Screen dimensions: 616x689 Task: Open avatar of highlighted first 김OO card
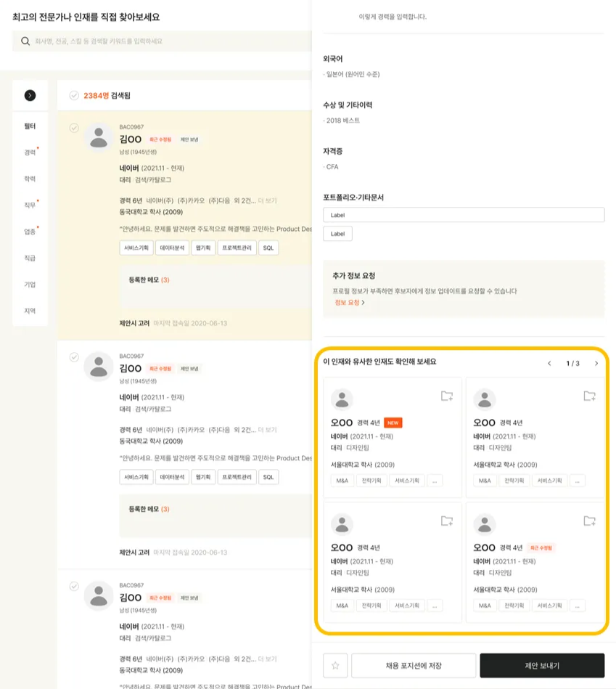99,137
